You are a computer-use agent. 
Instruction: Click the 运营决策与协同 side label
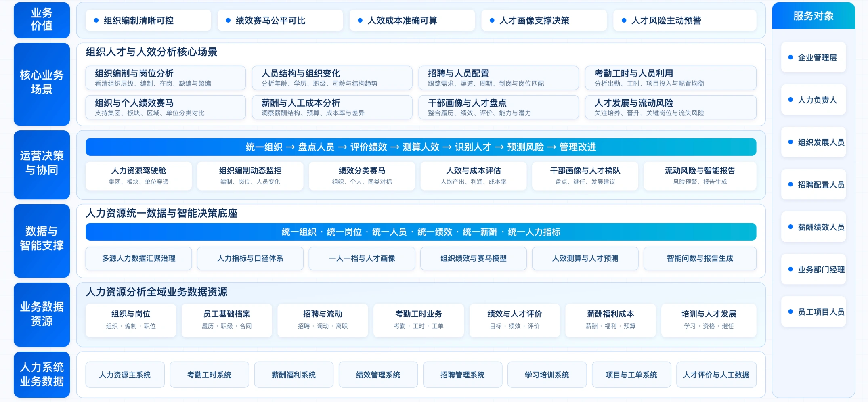42,165
